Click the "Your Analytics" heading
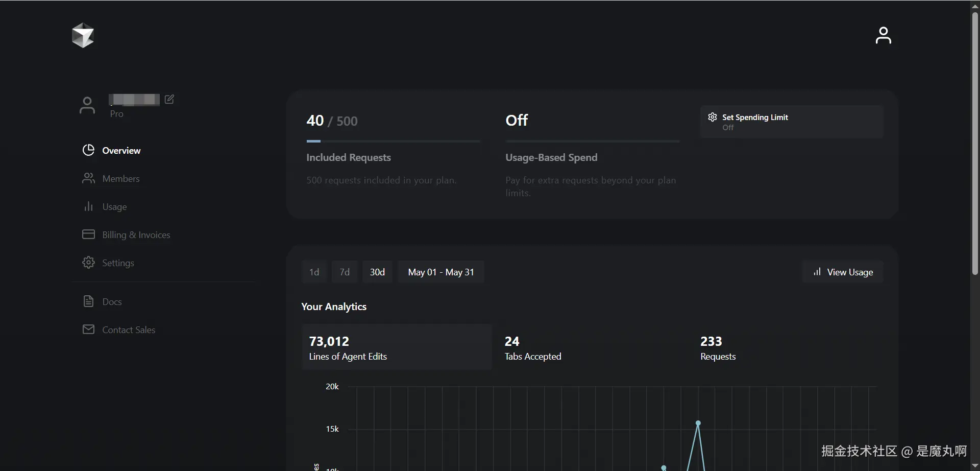The height and width of the screenshot is (471, 980). pyautogui.click(x=334, y=307)
